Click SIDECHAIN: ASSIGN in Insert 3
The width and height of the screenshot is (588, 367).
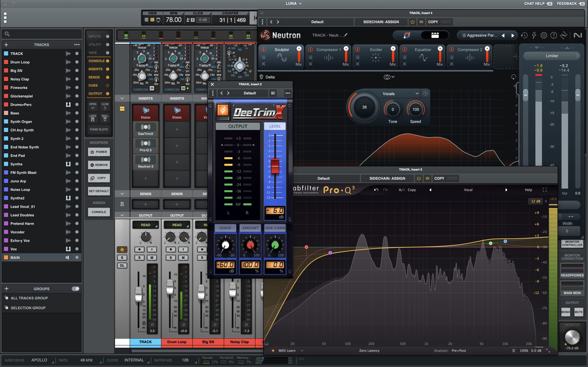387,178
